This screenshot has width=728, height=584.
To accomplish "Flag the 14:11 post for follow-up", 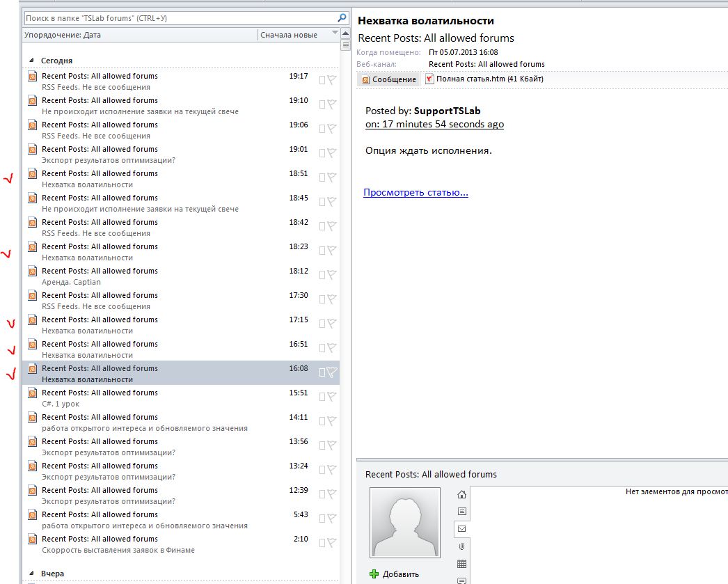I will 332,421.
